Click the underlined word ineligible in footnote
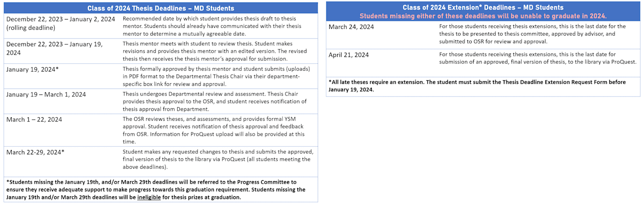Viewport: 644px width, 207px height. (151, 197)
